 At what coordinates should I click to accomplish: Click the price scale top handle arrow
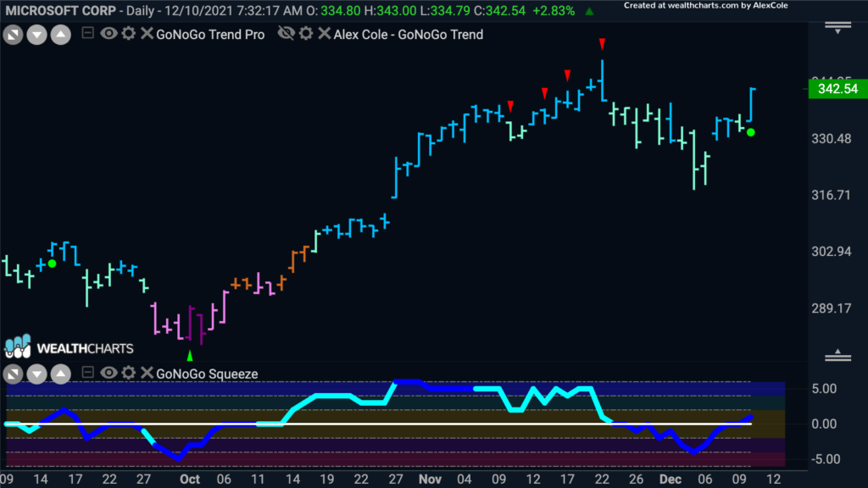pyautogui.click(x=838, y=28)
